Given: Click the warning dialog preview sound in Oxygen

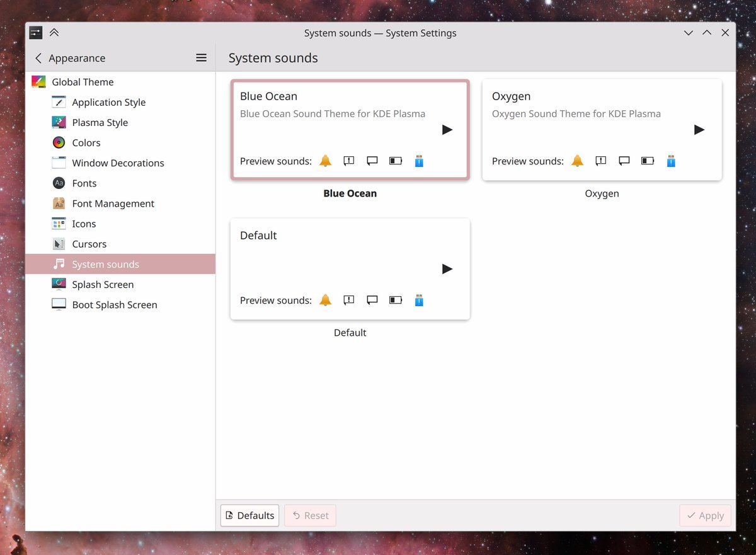Looking at the screenshot, I should point(600,161).
